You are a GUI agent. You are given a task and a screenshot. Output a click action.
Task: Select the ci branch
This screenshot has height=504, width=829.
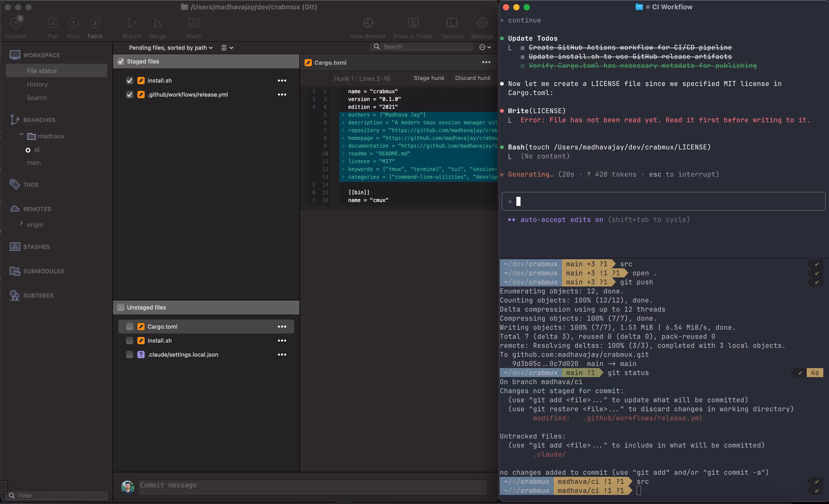point(37,150)
